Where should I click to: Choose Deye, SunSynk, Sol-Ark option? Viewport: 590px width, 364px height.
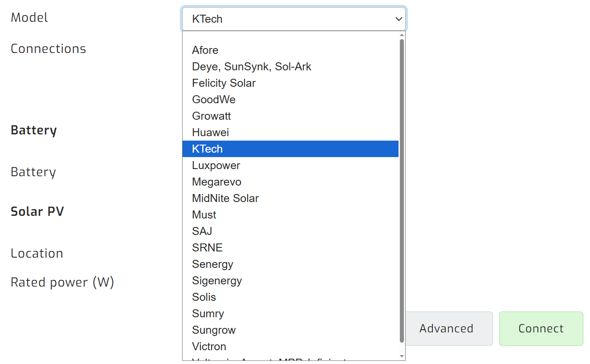[x=252, y=67]
